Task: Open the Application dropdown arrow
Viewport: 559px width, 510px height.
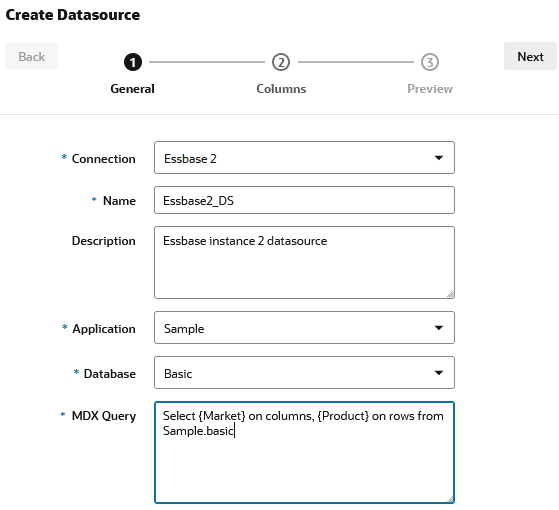Action: point(439,328)
